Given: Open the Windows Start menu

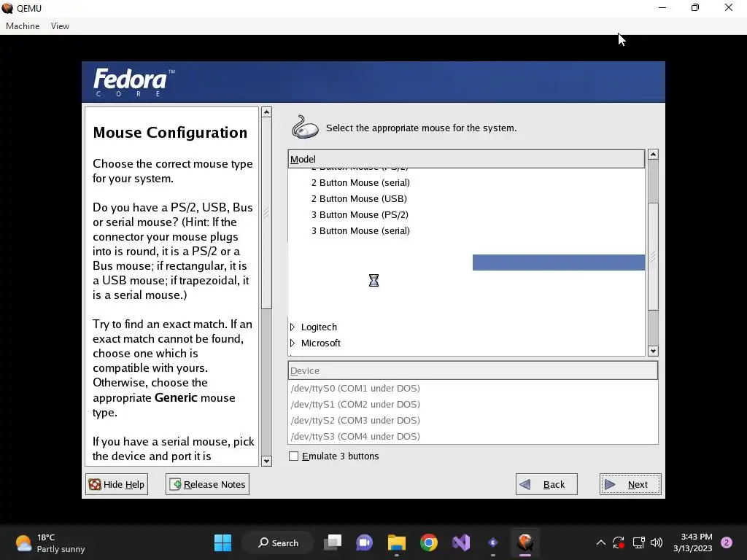Looking at the screenshot, I should coord(222,542).
